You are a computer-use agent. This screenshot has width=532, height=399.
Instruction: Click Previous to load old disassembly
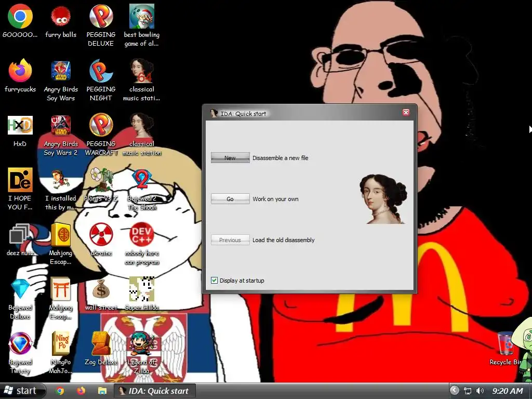pos(230,240)
